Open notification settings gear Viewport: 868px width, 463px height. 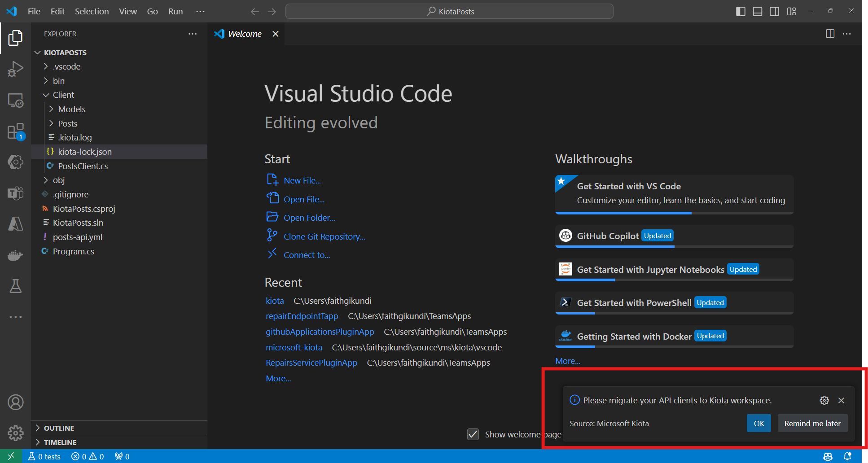[x=824, y=400]
